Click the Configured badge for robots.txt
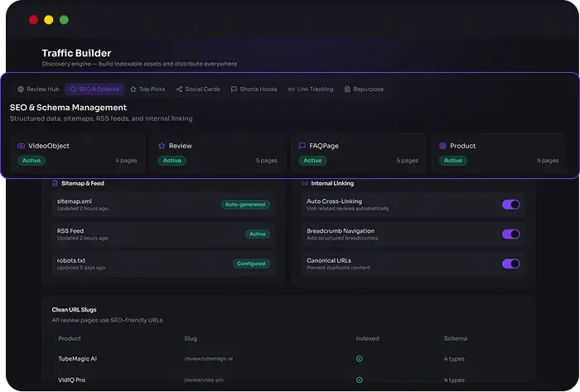This screenshot has height=392, width=580. 251,264
